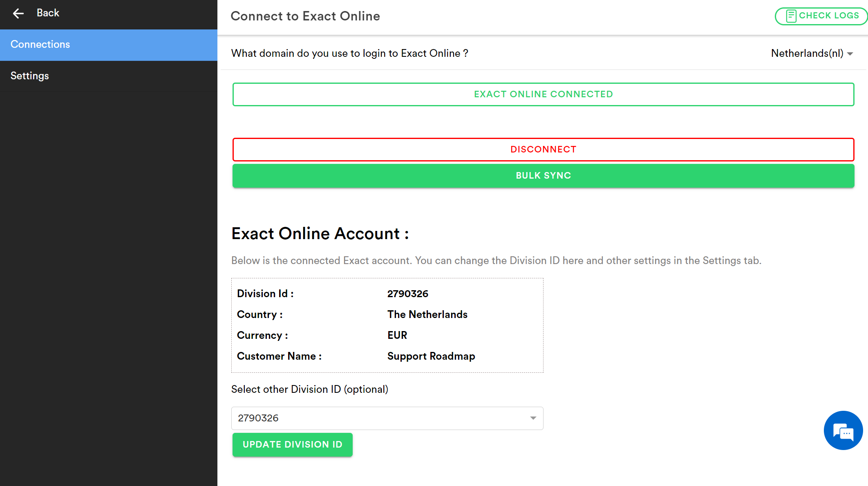This screenshot has height=486, width=868.
Task: Select the customer name Support Roadmap
Action: [x=431, y=356]
